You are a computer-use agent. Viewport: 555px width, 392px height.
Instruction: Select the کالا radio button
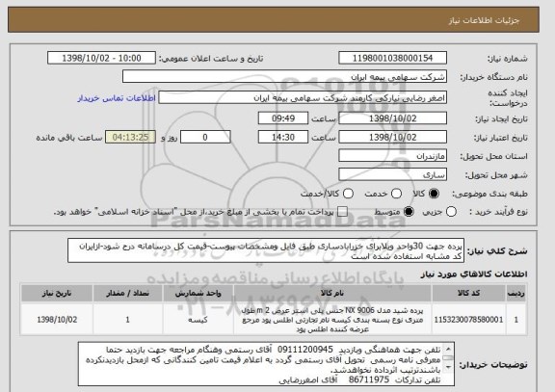pos(434,194)
